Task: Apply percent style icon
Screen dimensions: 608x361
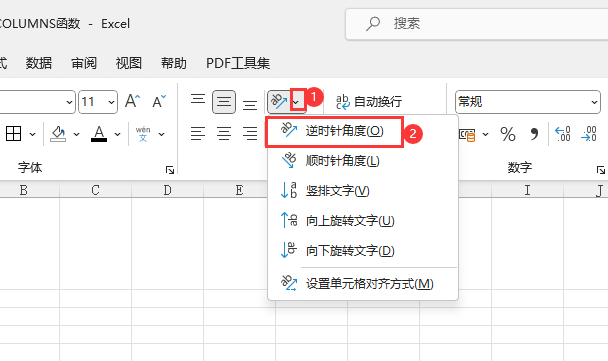Action: [508, 134]
